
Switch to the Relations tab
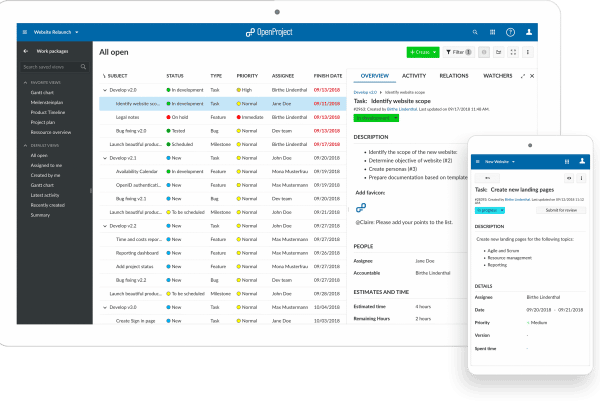click(453, 76)
